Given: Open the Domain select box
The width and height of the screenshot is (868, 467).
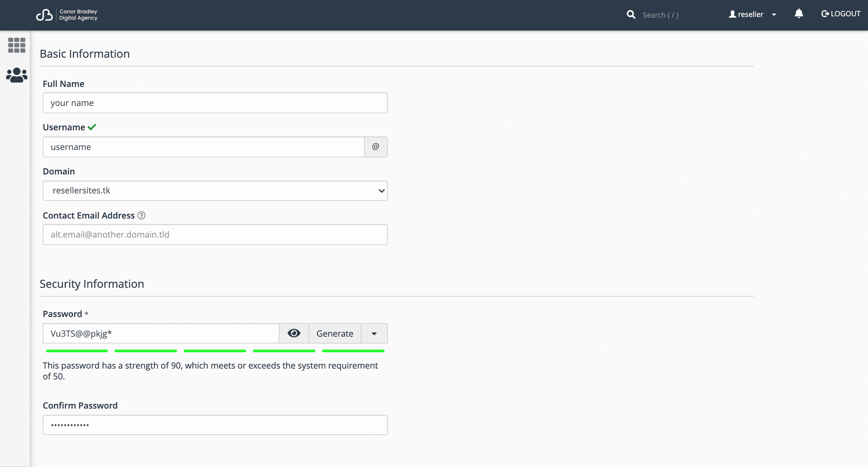Looking at the screenshot, I should click(215, 191).
